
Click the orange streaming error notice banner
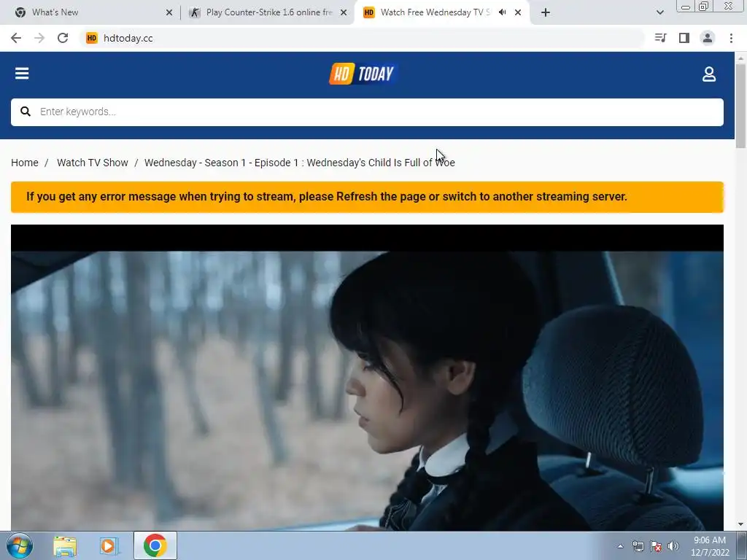(x=368, y=197)
